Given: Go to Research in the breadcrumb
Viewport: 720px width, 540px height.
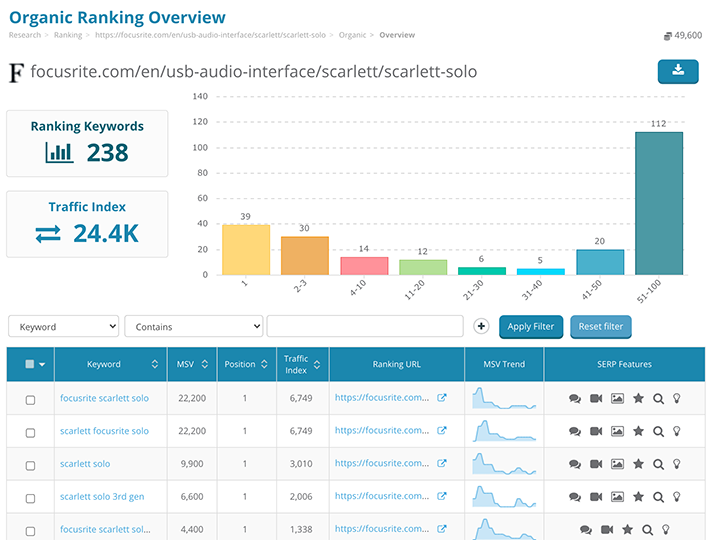Looking at the screenshot, I should coord(25,35).
